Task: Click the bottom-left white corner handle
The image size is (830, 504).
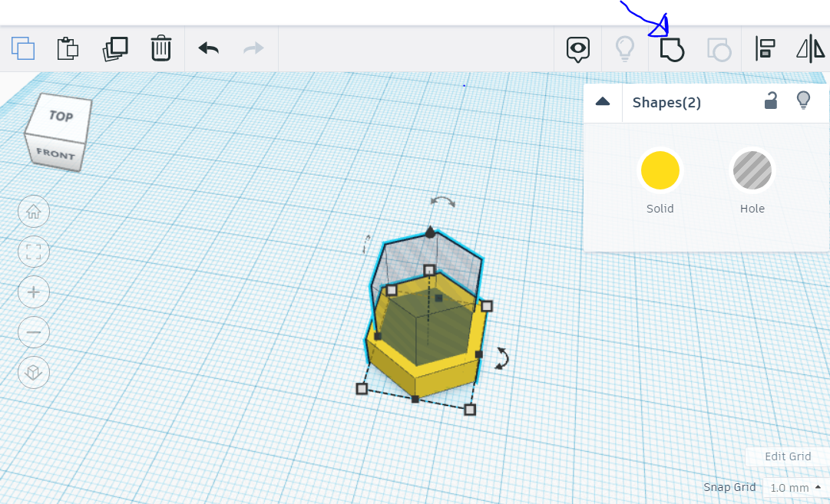Action: (362, 389)
